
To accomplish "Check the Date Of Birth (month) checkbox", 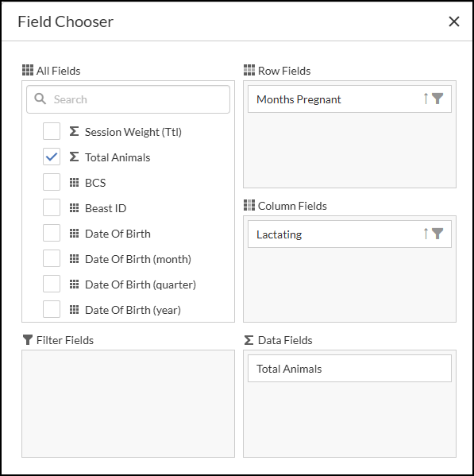I will pyautogui.click(x=52, y=258).
